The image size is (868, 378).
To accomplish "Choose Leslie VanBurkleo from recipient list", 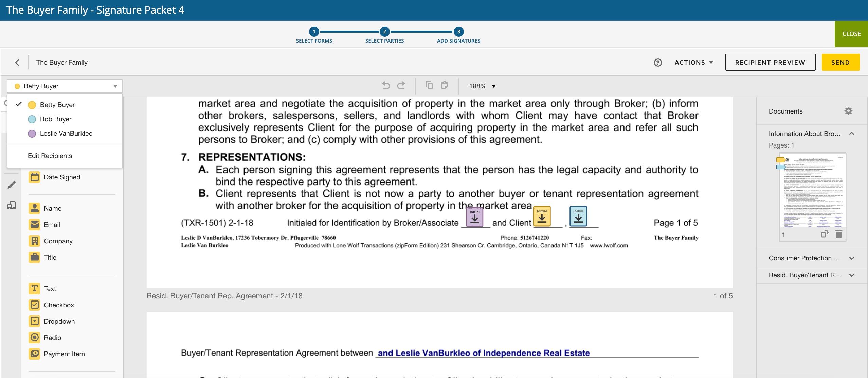I will click(66, 134).
